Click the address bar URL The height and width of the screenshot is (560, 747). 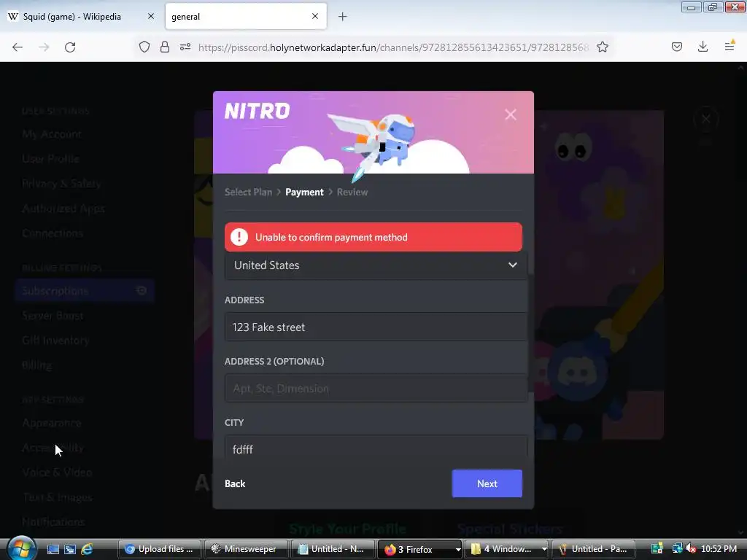tap(393, 47)
